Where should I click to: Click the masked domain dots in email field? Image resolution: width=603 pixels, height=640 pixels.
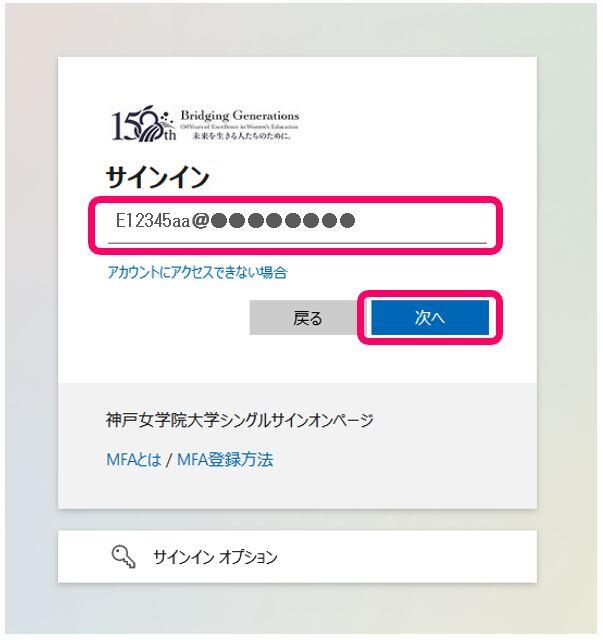[x=283, y=221]
